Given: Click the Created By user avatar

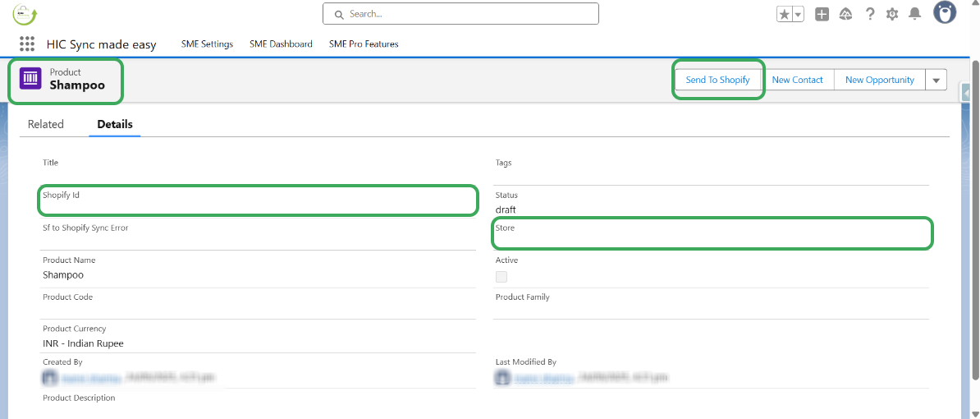Looking at the screenshot, I should click(x=48, y=377).
